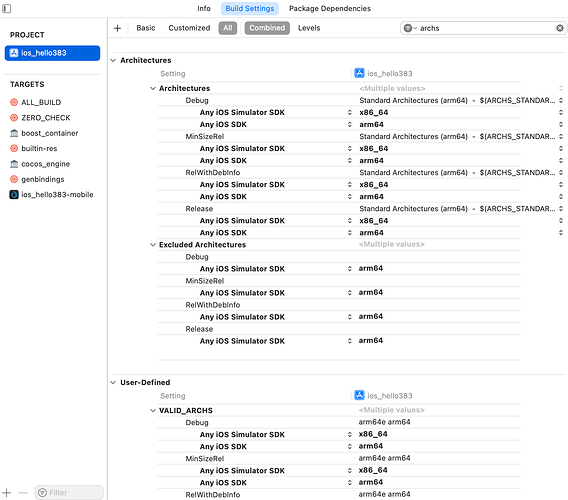Screen dimensions: 568x500
Task: Toggle the navigator sidebar icon
Action: pyautogui.click(x=7, y=8)
